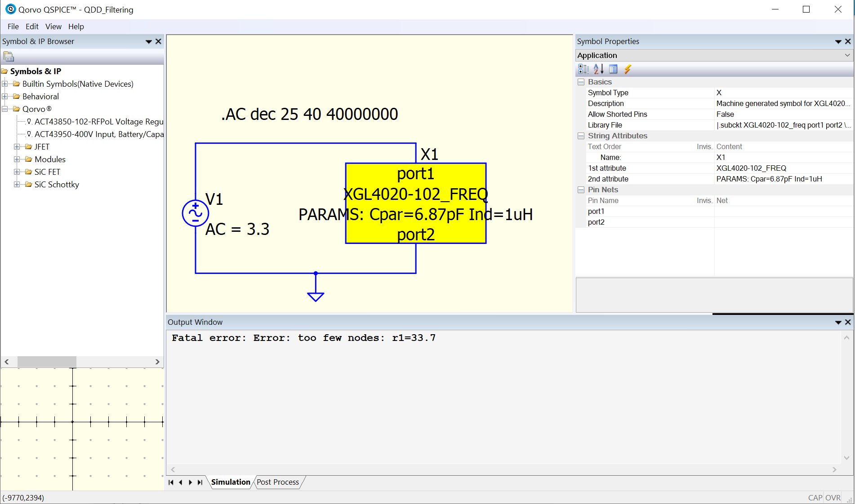Expand the Behavioral folder

pyautogui.click(x=5, y=97)
